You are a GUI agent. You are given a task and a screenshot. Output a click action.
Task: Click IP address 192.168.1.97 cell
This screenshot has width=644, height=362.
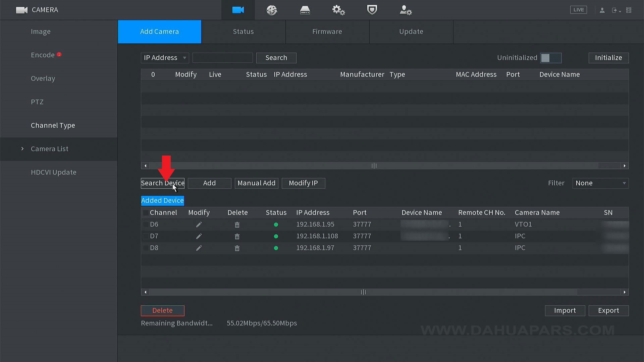315,248
